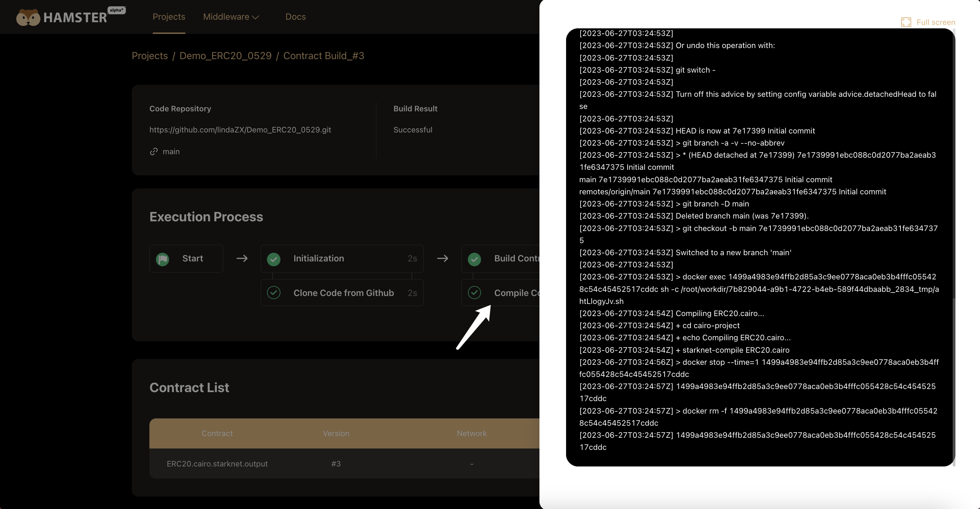The height and width of the screenshot is (509, 980).
Task: Click the Version column header
Action: 336,433
